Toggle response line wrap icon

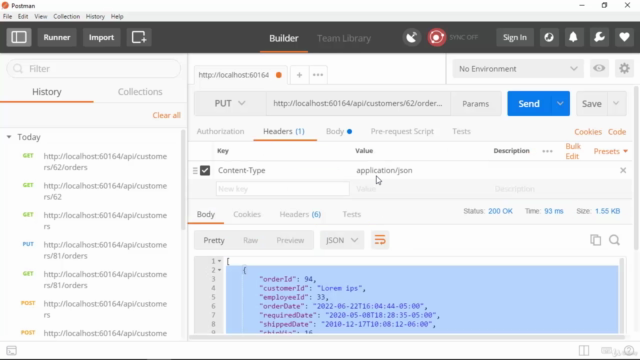click(380, 240)
